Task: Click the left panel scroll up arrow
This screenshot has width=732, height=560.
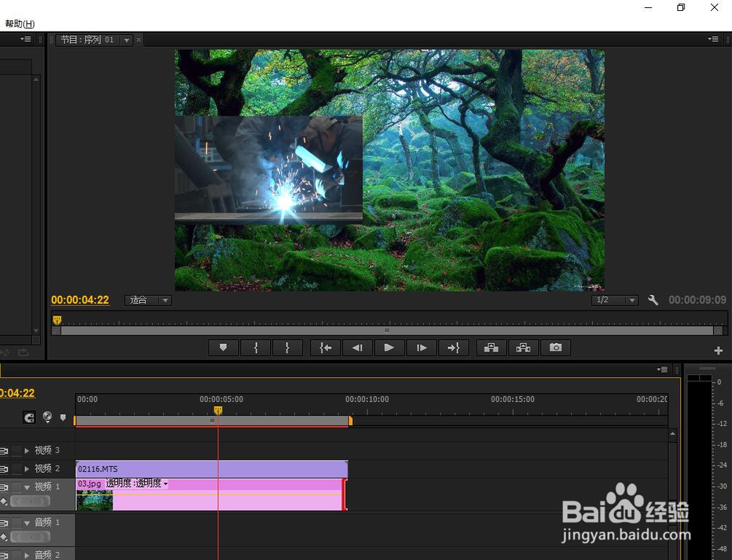Action: pos(37,79)
